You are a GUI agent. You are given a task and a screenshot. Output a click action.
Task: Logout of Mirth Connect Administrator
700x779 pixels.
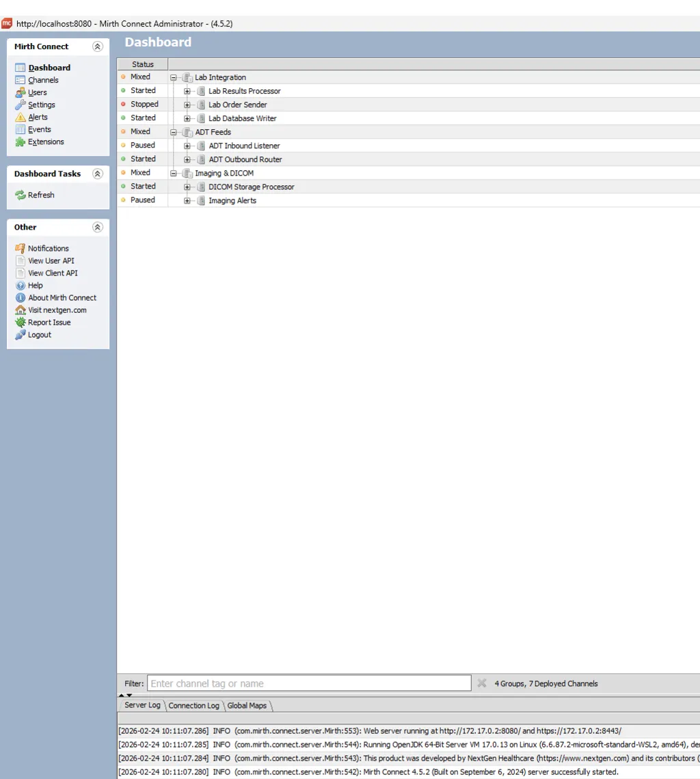pos(40,334)
